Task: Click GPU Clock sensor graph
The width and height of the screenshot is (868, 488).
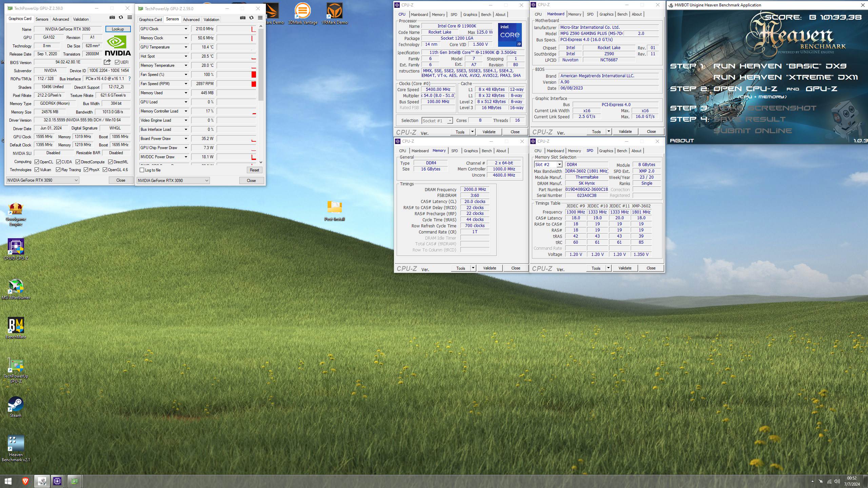Action: (236, 29)
